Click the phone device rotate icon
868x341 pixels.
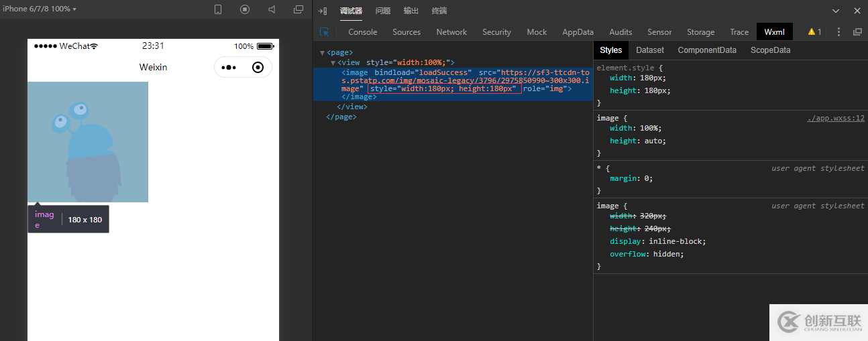(x=218, y=9)
